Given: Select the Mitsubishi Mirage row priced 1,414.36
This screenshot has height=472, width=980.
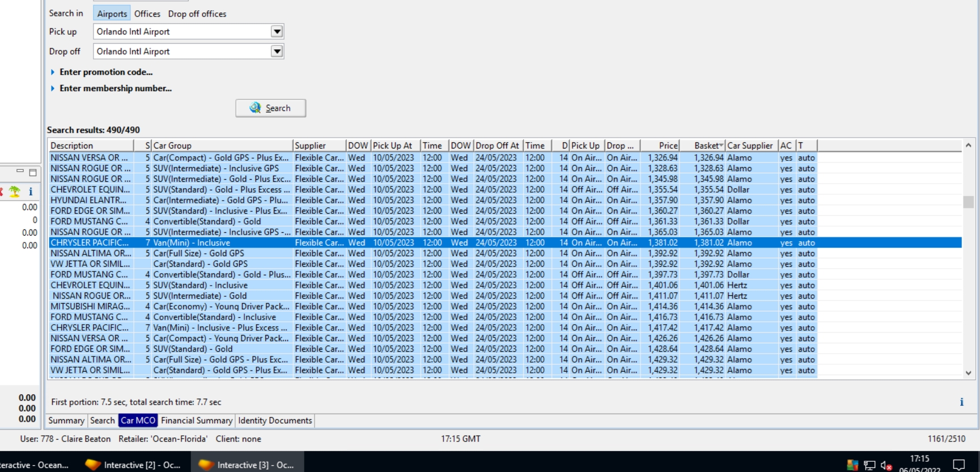Looking at the screenshot, I should (505, 307).
